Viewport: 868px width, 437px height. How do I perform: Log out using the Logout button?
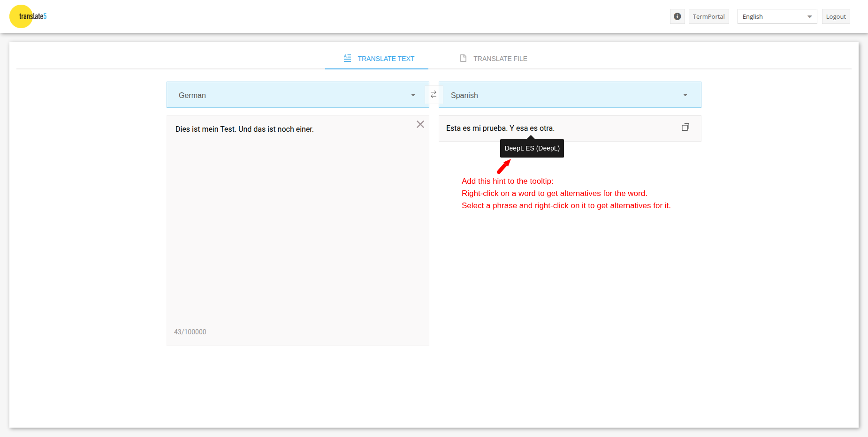click(x=836, y=16)
